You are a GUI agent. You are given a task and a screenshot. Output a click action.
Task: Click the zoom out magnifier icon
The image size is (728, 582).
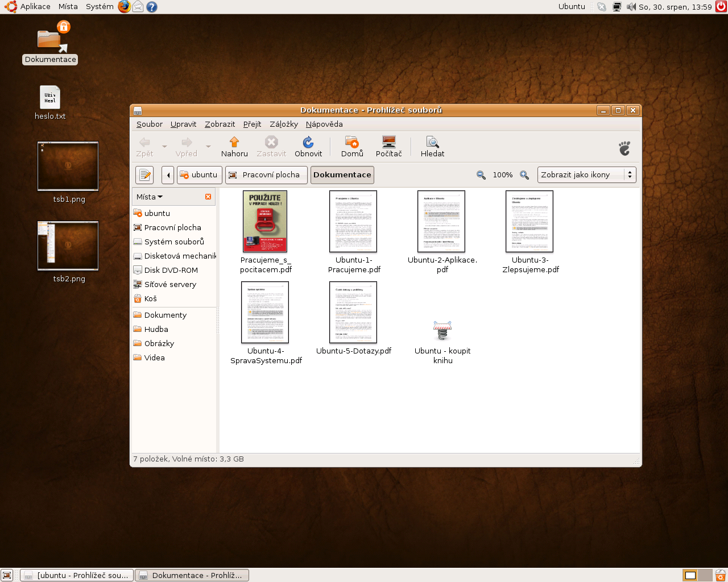(x=481, y=175)
